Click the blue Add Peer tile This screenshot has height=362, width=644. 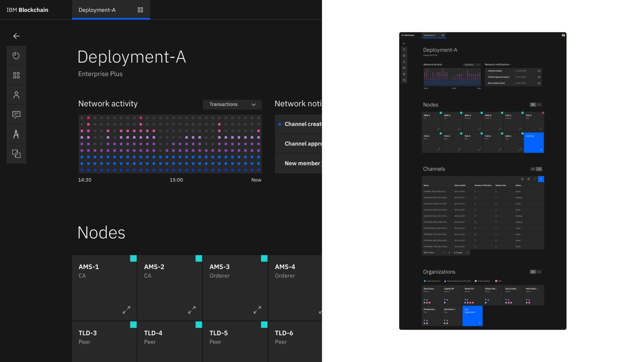534,143
